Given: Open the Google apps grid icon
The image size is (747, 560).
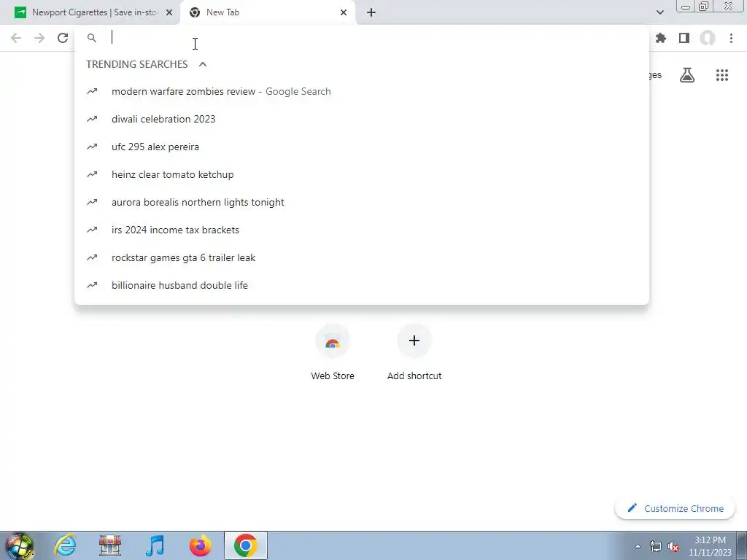Looking at the screenshot, I should point(722,75).
